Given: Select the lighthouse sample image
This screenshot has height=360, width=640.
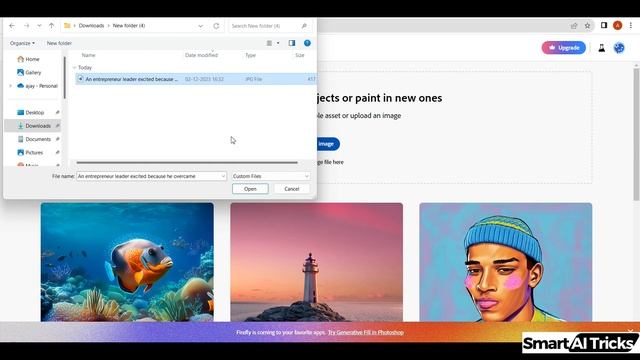Looking at the screenshot, I should [316, 262].
